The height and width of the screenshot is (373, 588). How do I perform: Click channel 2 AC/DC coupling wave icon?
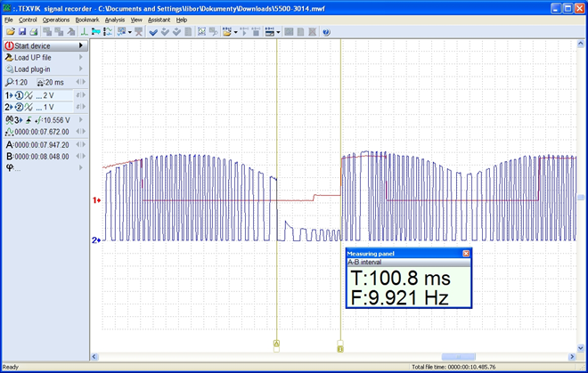click(x=29, y=107)
